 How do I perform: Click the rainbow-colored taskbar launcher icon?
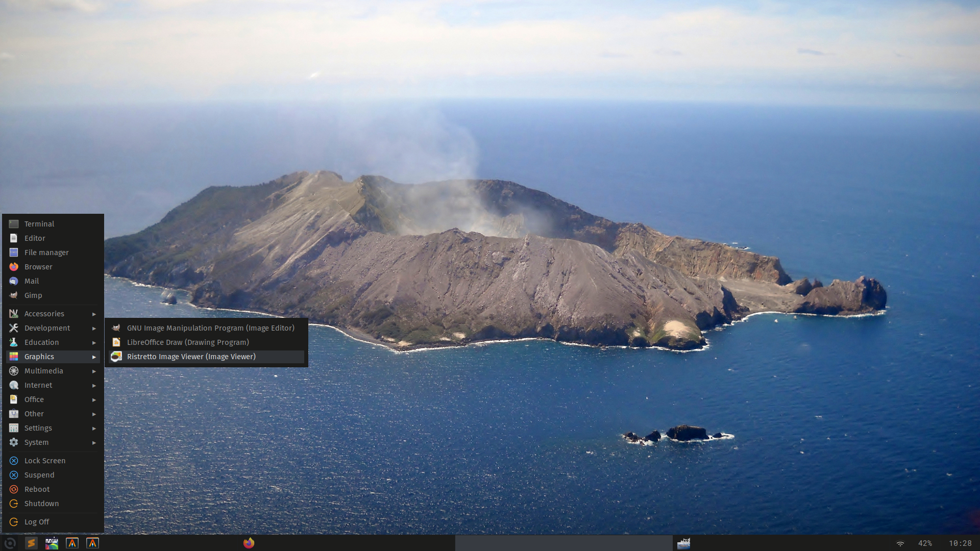pyautogui.click(x=52, y=543)
